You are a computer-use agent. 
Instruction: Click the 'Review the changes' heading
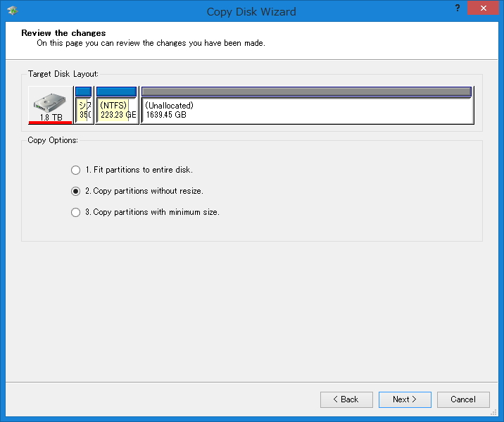click(63, 33)
